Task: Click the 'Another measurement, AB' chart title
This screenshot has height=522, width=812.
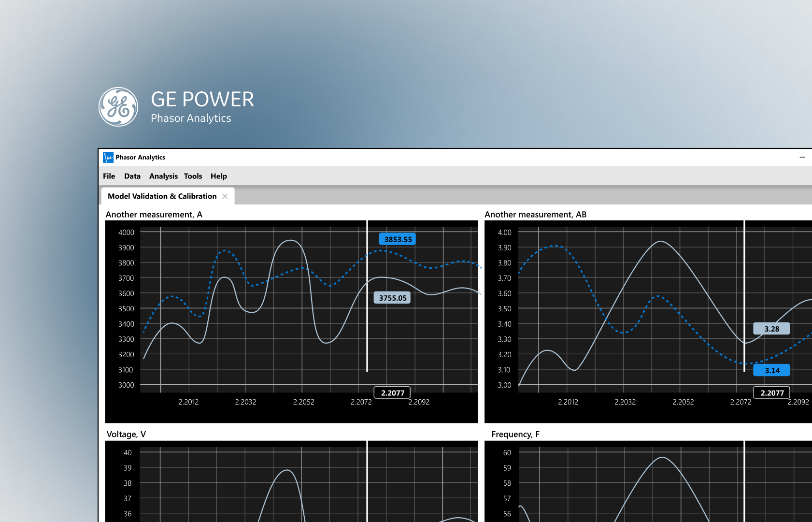Action: coord(536,214)
